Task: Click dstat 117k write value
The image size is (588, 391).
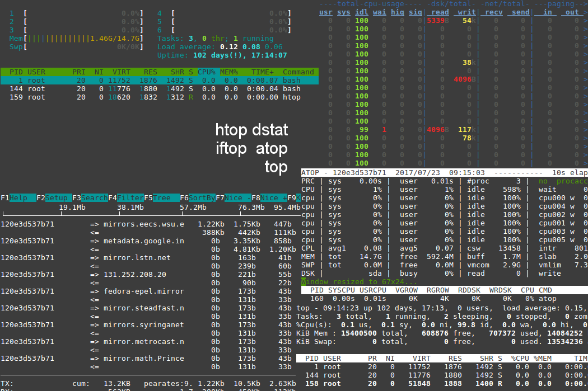Action: point(467,130)
